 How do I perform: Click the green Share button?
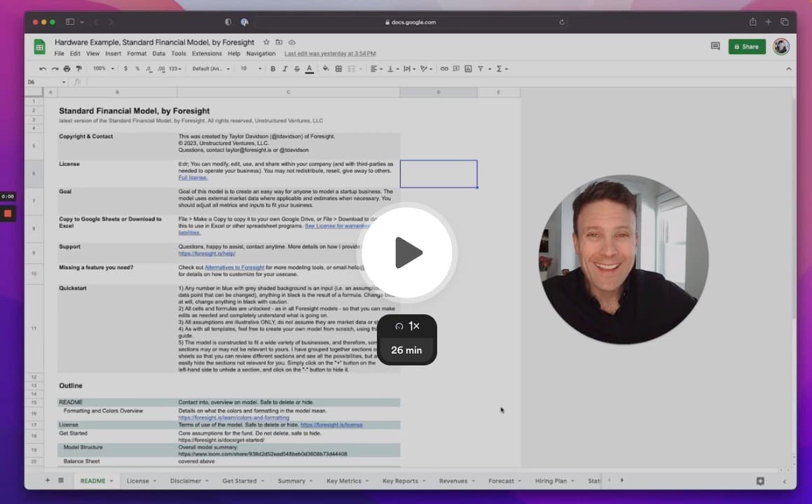[746, 47]
